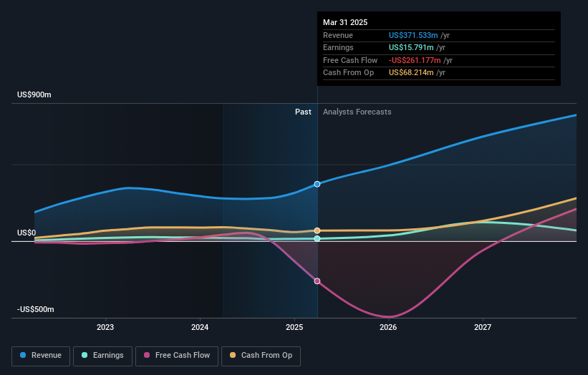Click the Free Cash Flow label in tooltip
The width and height of the screenshot is (588, 375).
click(x=350, y=60)
